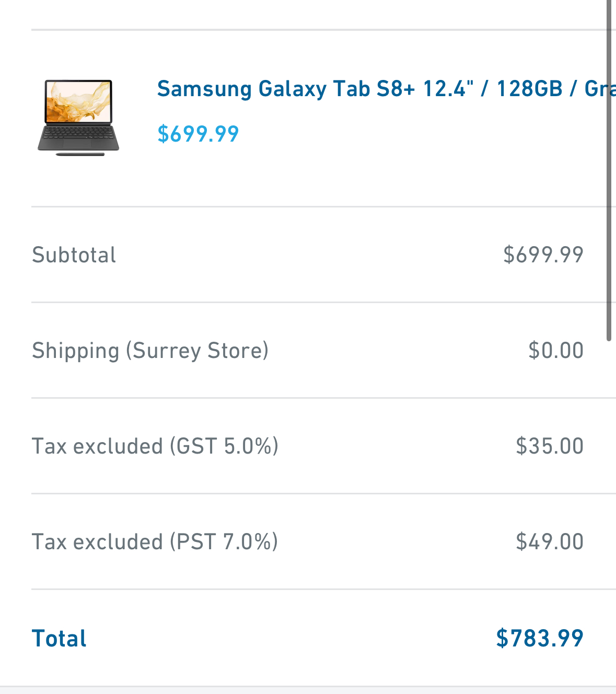The width and height of the screenshot is (616, 694).
Task: Click the blue $699.99 product price
Action: tap(198, 134)
